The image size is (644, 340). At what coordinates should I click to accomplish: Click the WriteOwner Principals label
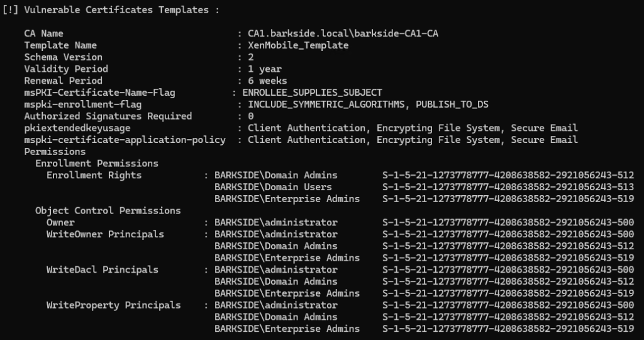click(105, 234)
